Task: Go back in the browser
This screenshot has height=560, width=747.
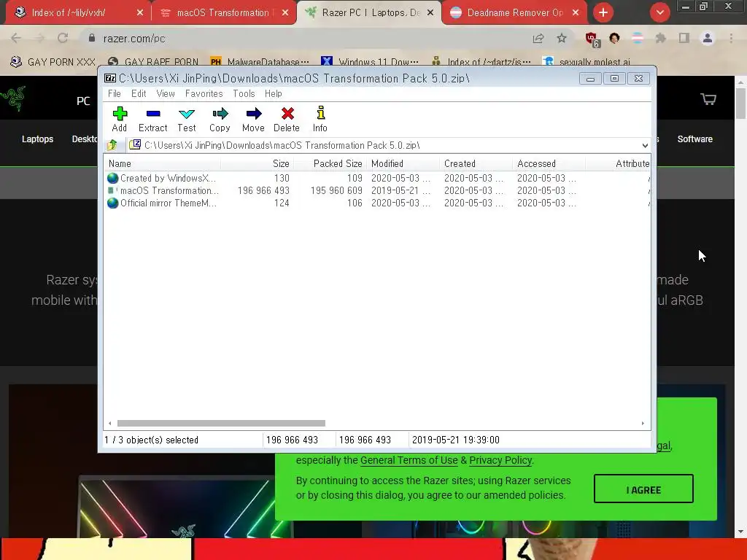Action: pos(16,39)
